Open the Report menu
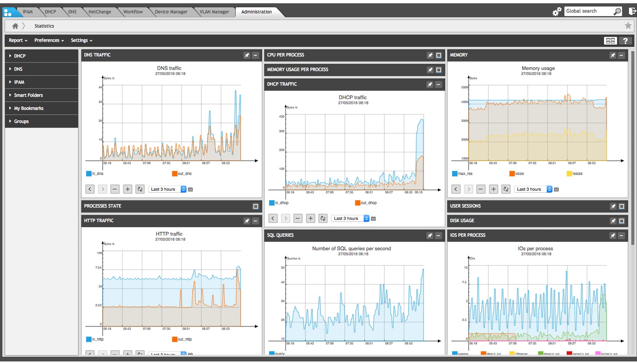 [x=18, y=40]
